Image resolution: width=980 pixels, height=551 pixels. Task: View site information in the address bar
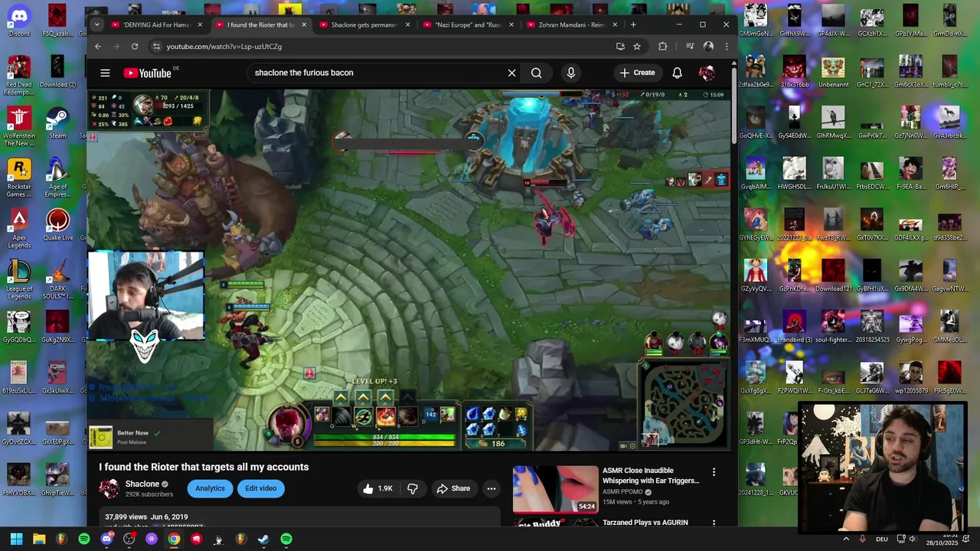tap(157, 46)
